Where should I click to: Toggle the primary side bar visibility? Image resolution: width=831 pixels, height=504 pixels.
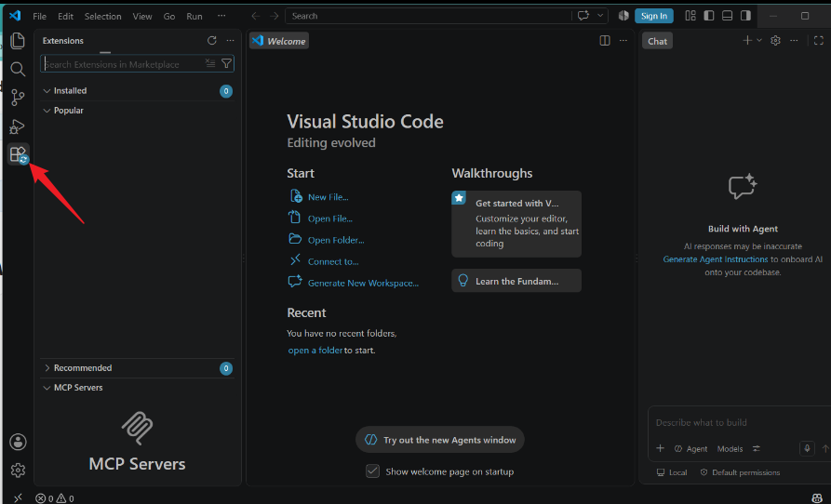click(x=708, y=16)
